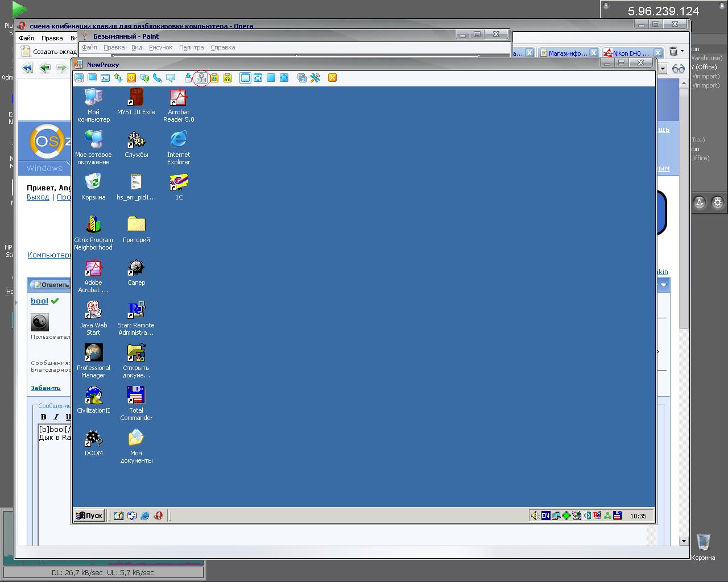Open File Transfer with the green arrows icon
This screenshot has width=728, height=582.
[118, 78]
